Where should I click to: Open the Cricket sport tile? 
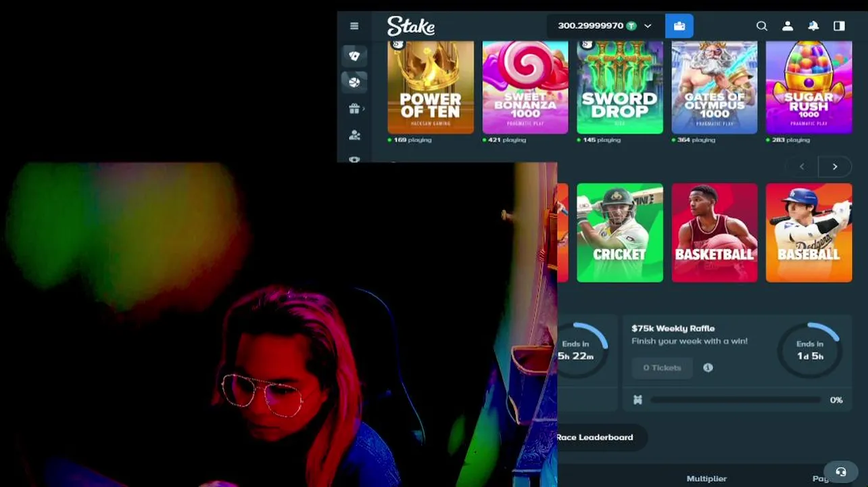620,233
